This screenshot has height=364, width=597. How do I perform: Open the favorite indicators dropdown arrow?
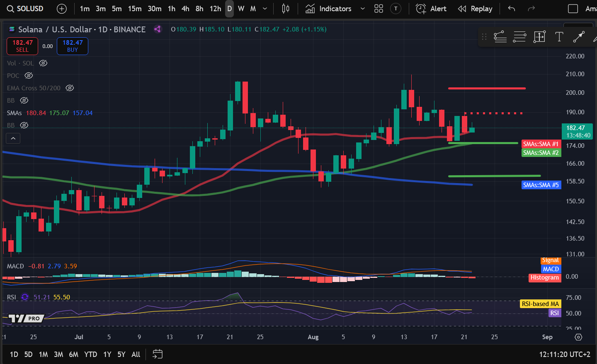pos(363,9)
